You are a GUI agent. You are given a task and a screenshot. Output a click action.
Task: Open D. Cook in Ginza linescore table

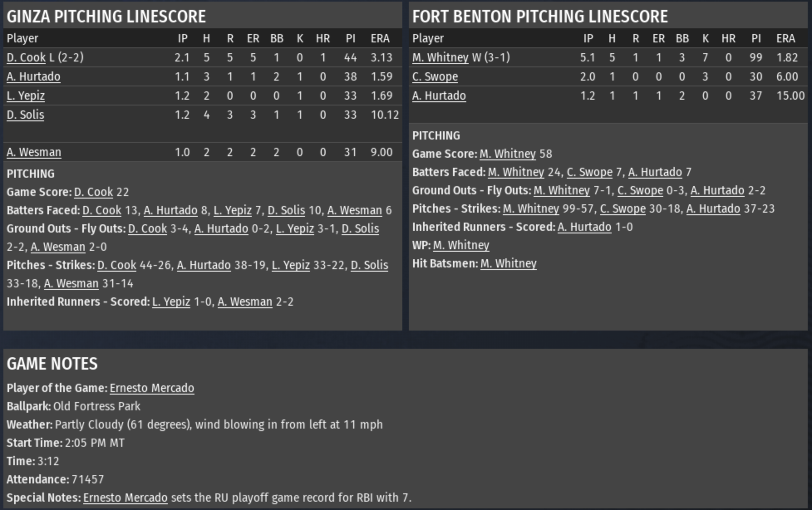[26, 57]
